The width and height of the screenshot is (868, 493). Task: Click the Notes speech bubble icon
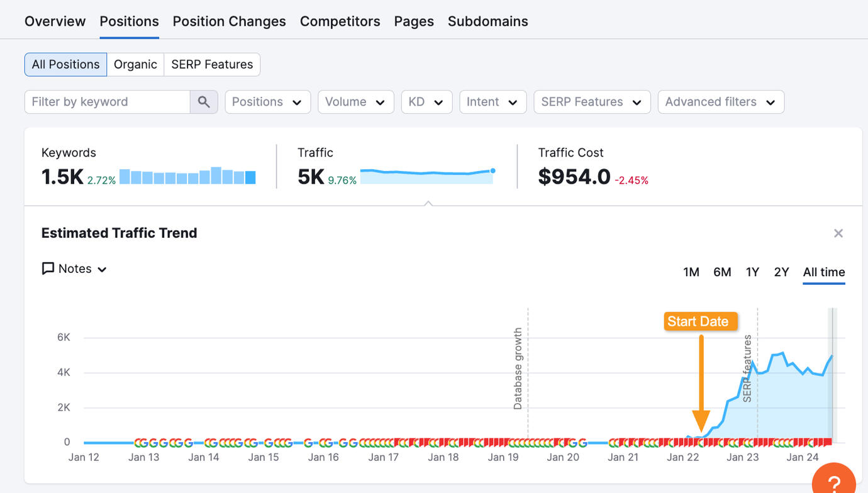click(x=48, y=269)
